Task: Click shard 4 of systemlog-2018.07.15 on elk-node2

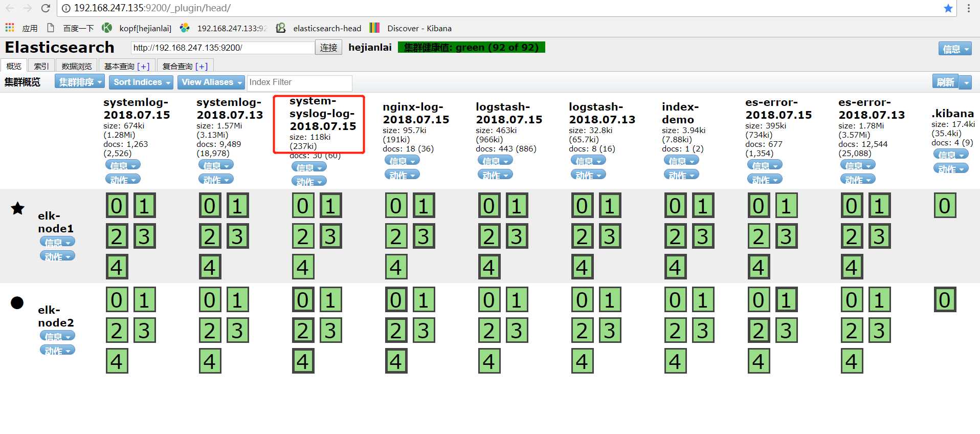Action: (x=117, y=361)
